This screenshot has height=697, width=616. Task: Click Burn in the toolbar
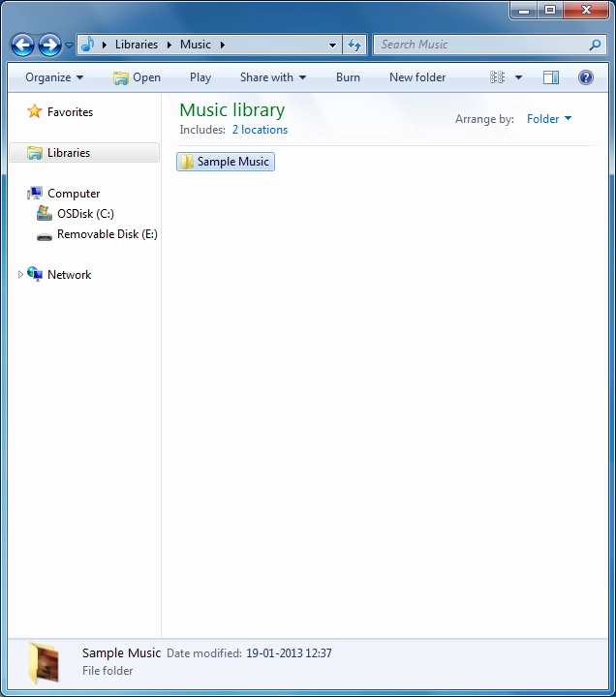pyautogui.click(x=348, y=77)
